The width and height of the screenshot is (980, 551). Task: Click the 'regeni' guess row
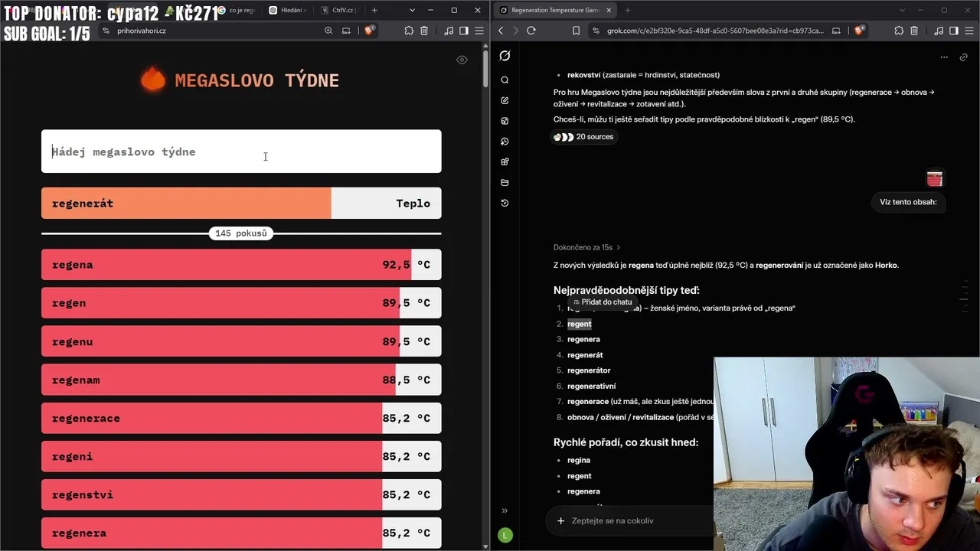point(241,456)
